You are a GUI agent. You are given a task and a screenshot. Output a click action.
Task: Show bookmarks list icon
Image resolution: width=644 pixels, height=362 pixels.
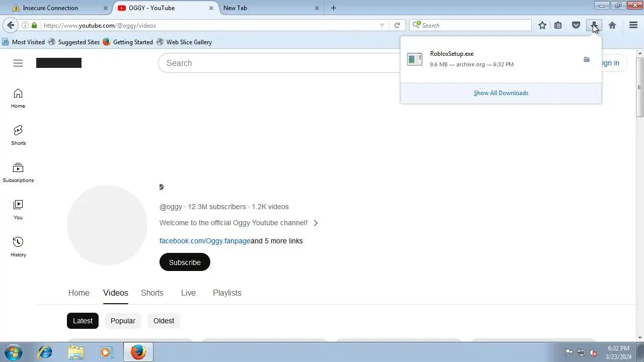coord(558,25)
